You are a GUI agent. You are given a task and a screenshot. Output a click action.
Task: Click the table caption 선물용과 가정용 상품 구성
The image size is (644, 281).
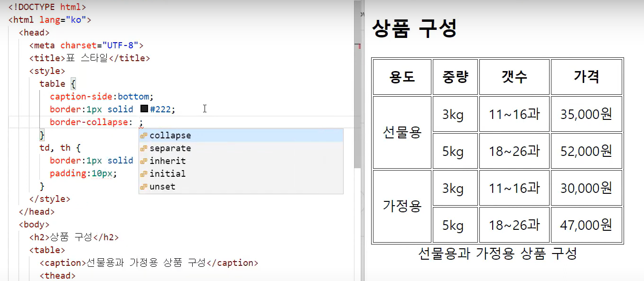497,254
